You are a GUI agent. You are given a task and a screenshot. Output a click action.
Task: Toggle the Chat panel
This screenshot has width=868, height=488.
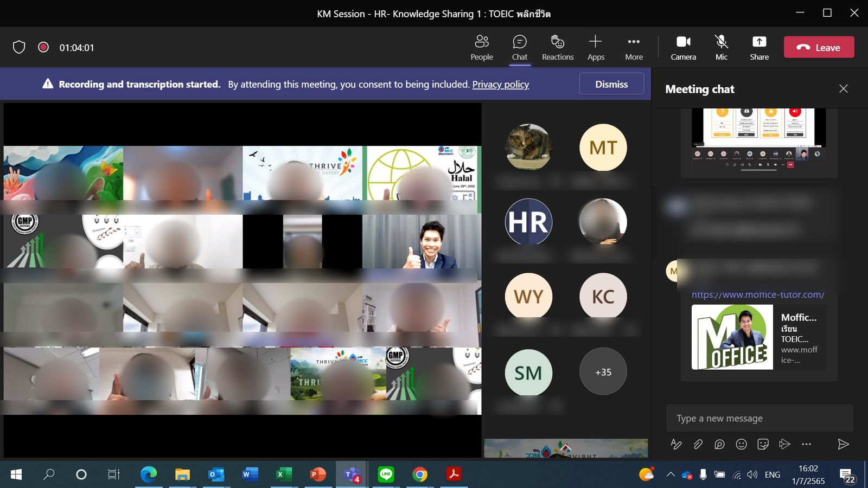click(520, 48)
